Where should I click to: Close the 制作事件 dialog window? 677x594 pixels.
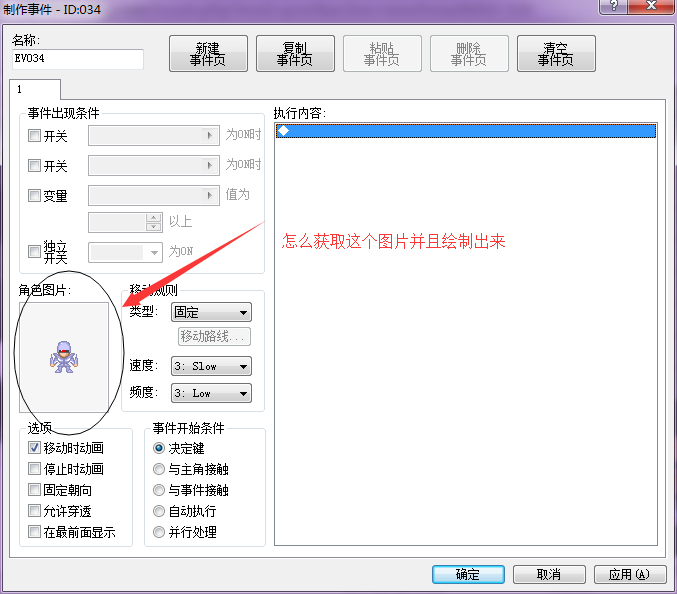(x=652, y=6)
